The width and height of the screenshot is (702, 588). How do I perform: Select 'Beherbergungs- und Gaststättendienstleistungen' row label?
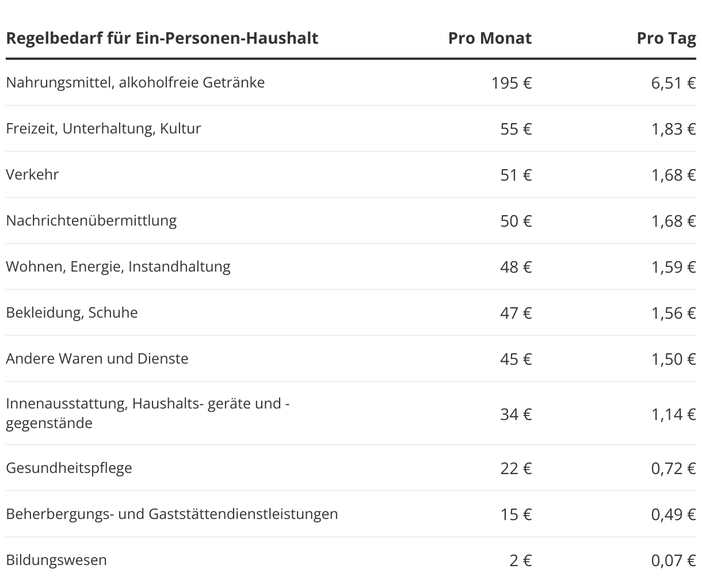(x=172, y=514)
